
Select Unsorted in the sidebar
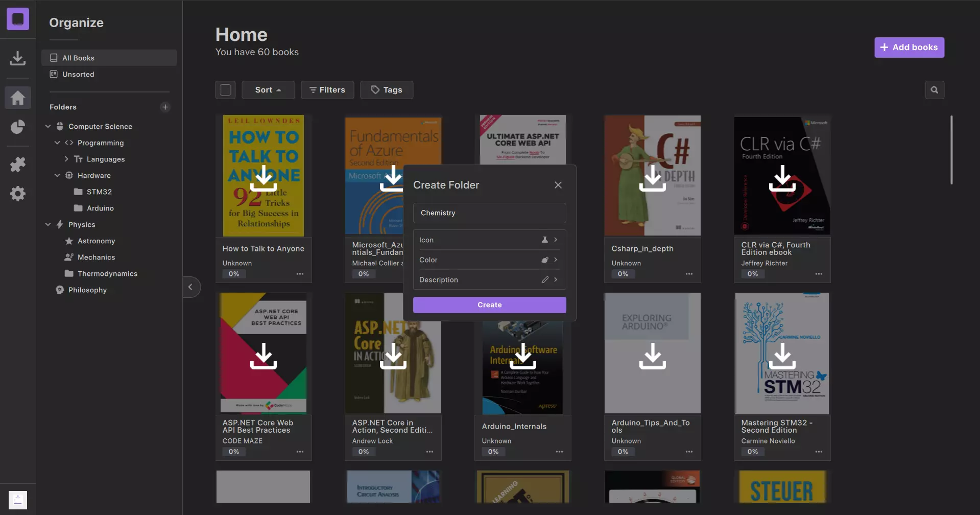click(78, 74)
